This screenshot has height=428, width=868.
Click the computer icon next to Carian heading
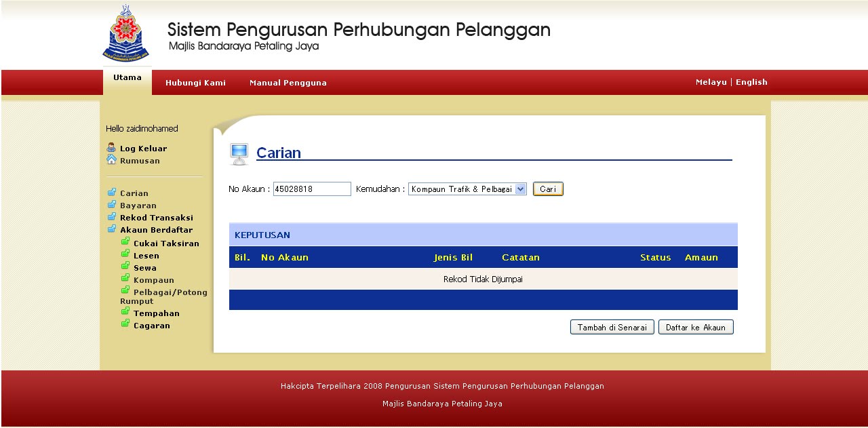coord(239,154)
